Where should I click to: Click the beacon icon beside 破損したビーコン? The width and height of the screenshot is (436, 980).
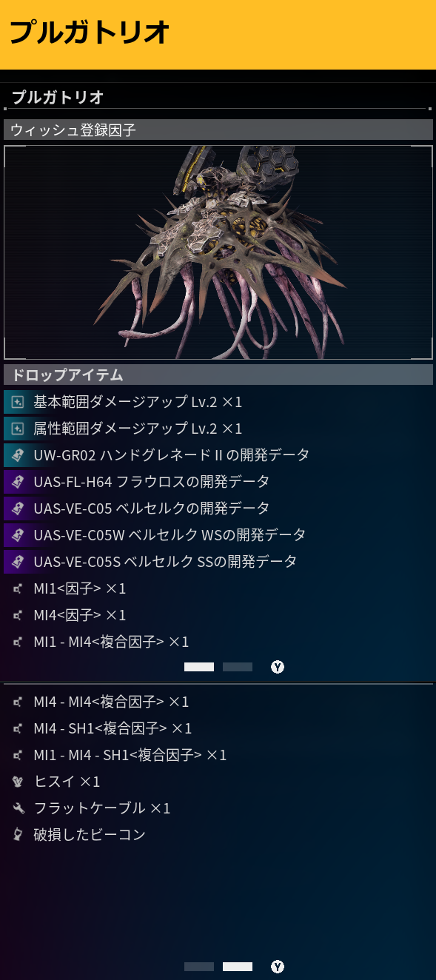tap(18, 835)
